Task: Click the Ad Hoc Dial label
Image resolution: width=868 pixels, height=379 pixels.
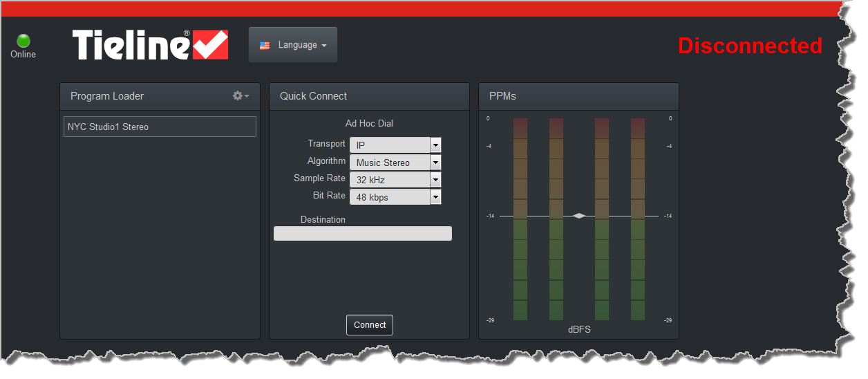Action: [369, 124]
